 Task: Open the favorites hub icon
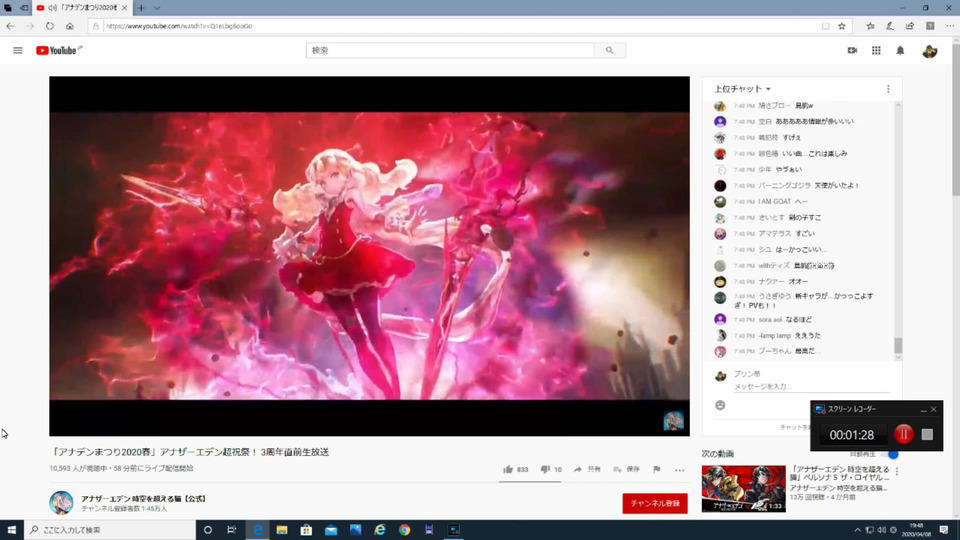870,26
